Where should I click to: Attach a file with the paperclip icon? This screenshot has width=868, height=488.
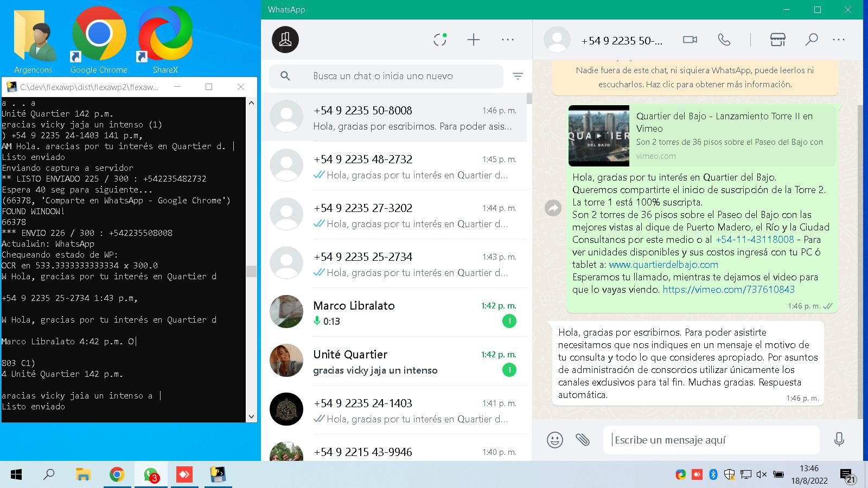pos(583,440)
